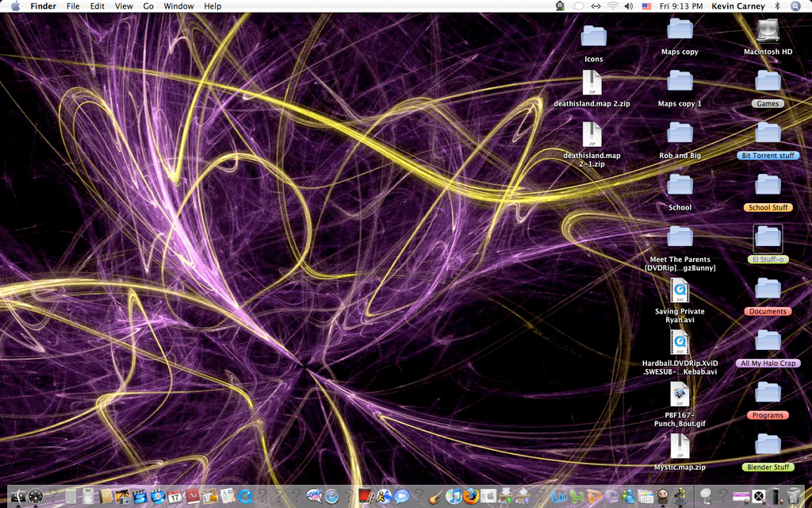Image resolution: width=812 pixels, height=508 pixels.
Task: Select the Games folder
Action: point(768,82)
